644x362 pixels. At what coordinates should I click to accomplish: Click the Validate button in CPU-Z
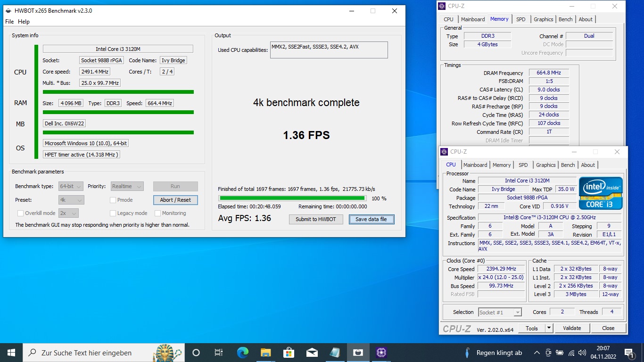click(x=572, y=328)
